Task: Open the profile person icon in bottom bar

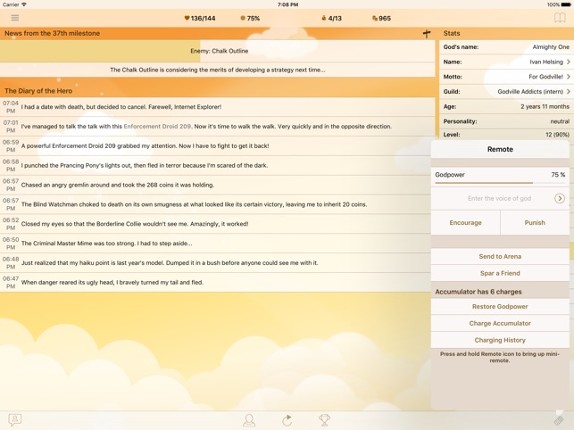Action: coord(249,420)
